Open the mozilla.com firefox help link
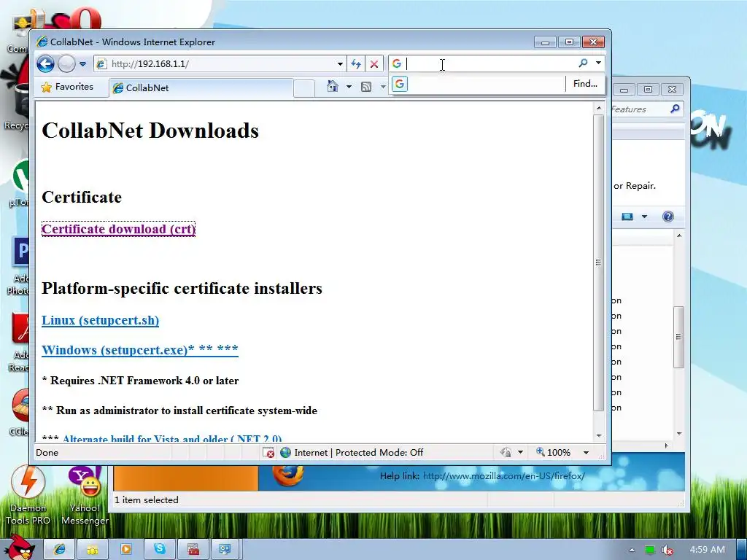The image size is (747, 560). coord(504,475)
